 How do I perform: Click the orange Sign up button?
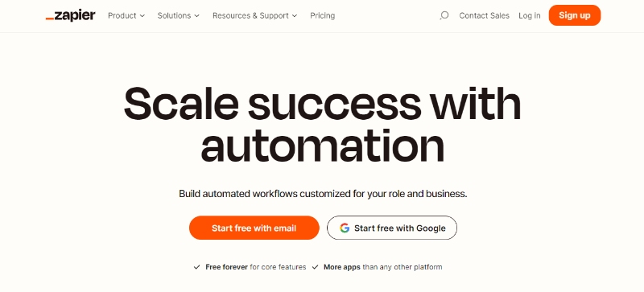tap(575, 15)
